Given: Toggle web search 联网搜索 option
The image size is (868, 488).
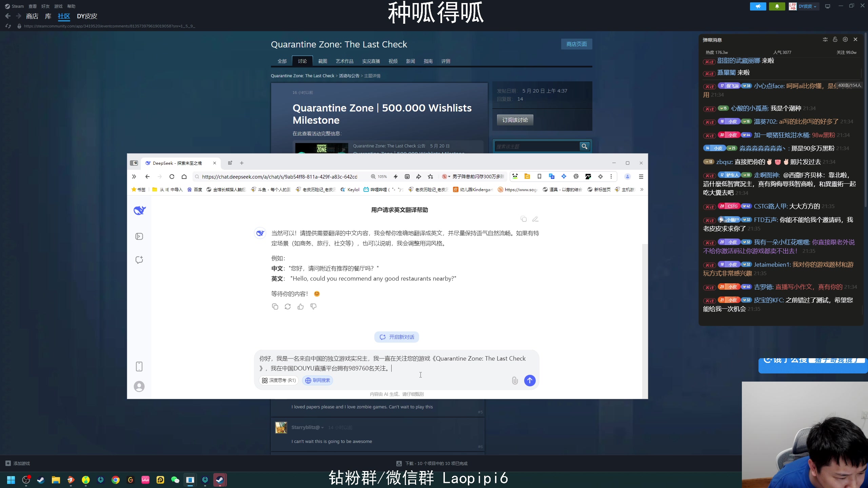Looking at the screenshot, I should 318,380.
